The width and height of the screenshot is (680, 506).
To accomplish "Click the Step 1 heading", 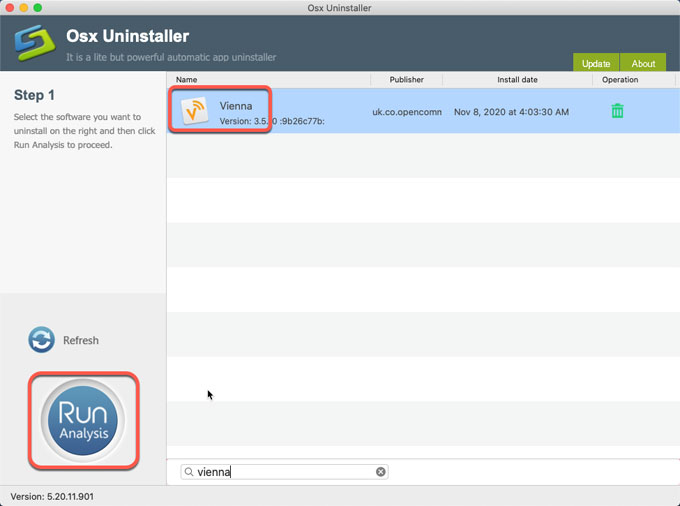I will click(34, 95).
